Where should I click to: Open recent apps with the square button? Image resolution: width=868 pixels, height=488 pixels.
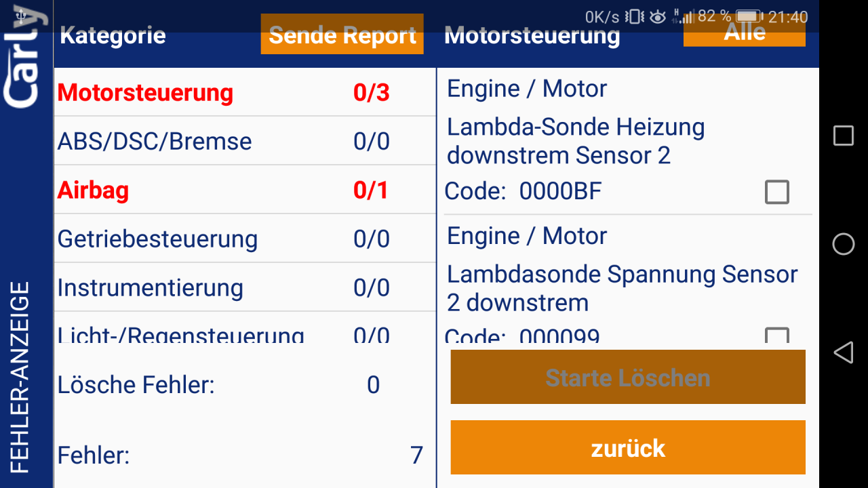coord(843,136)
